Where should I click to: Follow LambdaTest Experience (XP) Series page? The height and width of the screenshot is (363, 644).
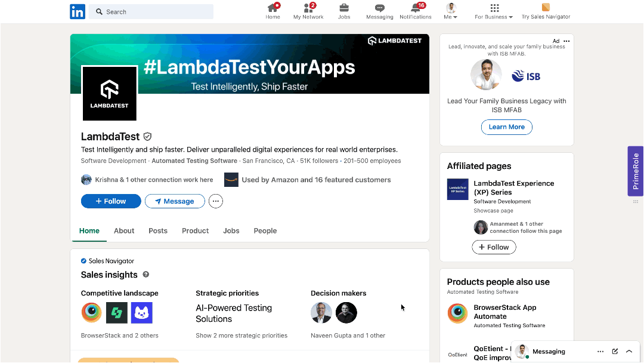coord(494,247)
